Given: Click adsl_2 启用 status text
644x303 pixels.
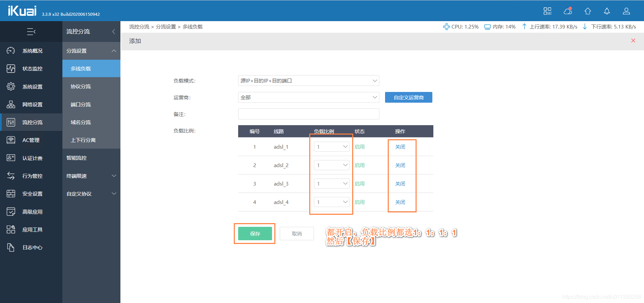Looking at the screenshot, I should pos(360,165).
